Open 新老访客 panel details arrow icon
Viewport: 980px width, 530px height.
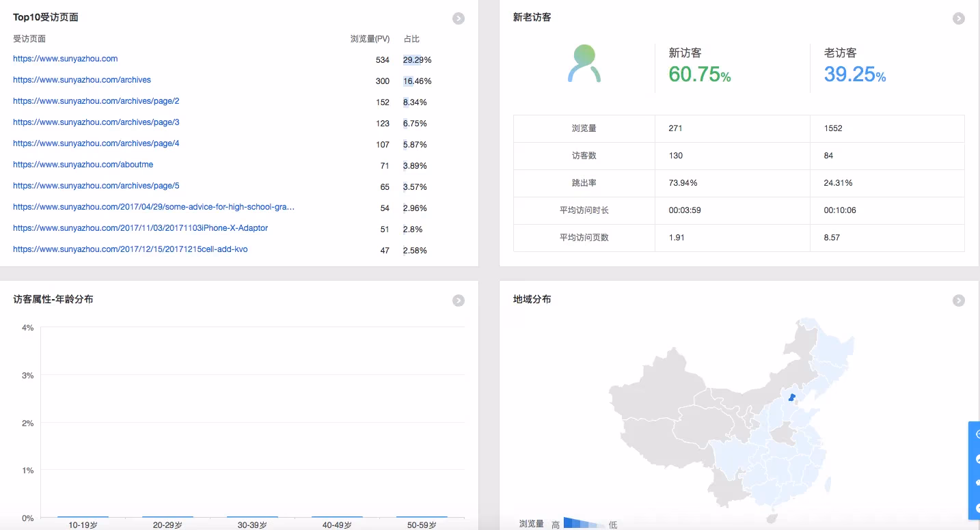[x=959, y=18]
